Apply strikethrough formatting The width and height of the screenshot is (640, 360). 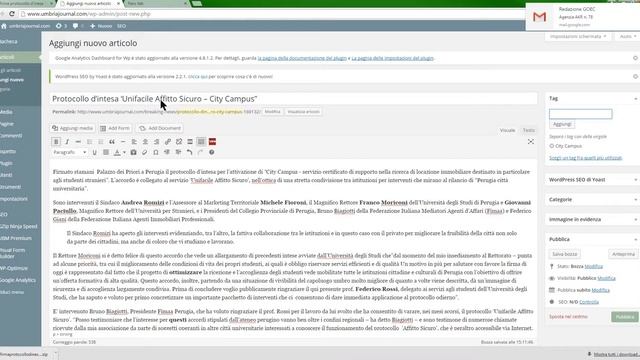click(x=78, y=142)
